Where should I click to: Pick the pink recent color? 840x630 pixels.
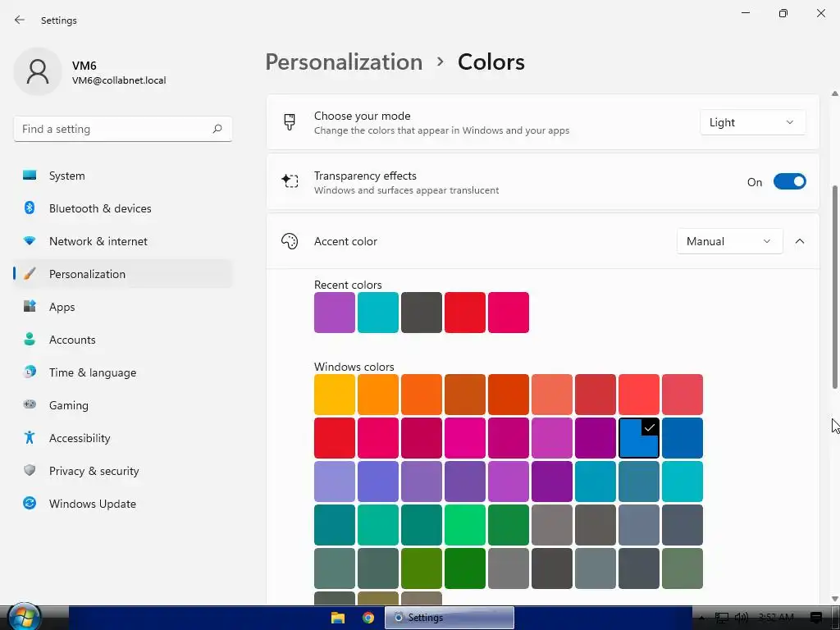point(509,313)
